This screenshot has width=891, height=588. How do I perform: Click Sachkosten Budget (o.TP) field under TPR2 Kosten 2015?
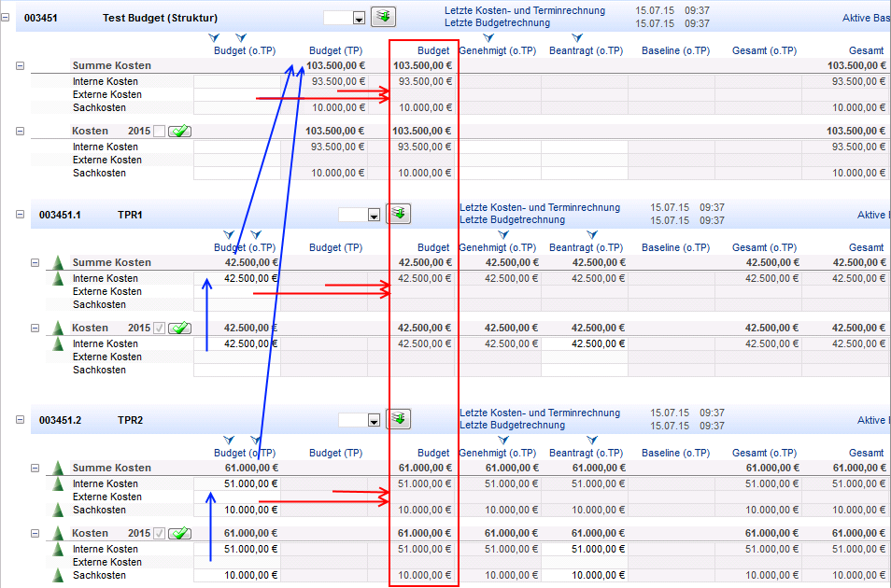237,575
